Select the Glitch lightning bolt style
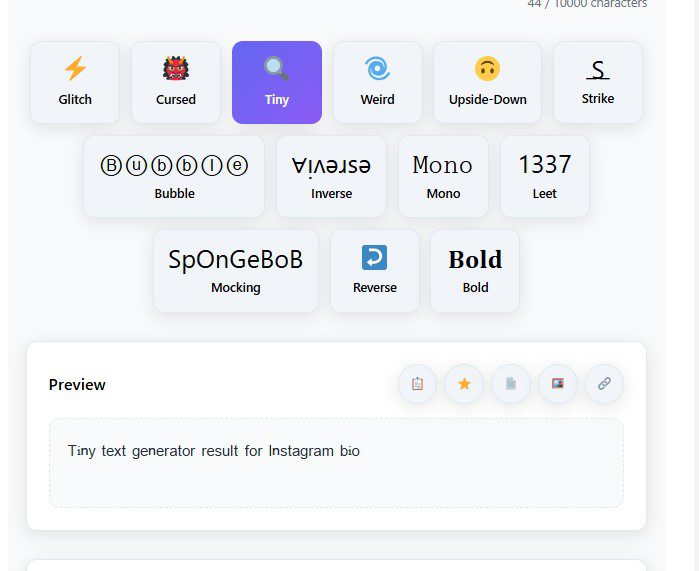 click(x=75, y=82)
